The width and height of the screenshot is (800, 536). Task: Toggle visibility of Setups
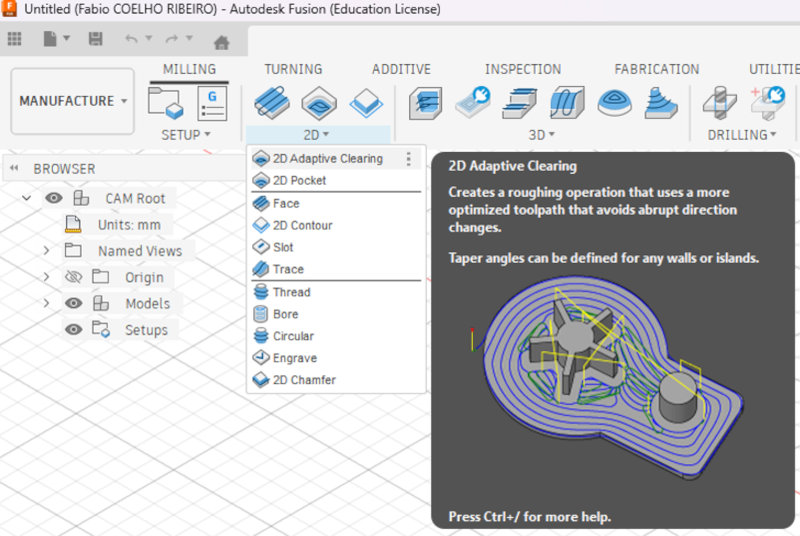(x=73, y=329)
